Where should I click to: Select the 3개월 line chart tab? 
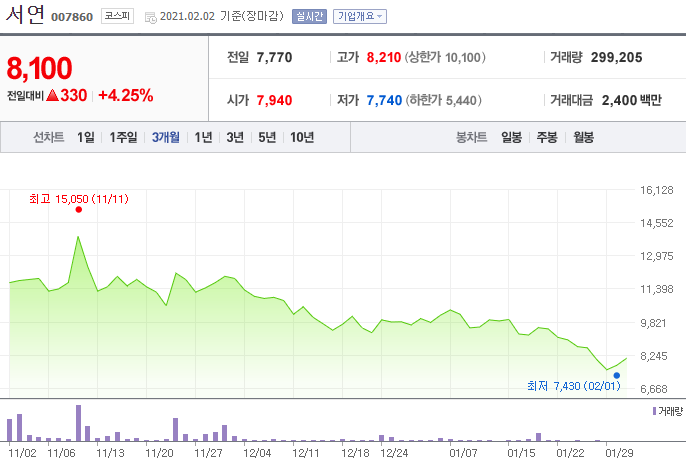(165, 137)
